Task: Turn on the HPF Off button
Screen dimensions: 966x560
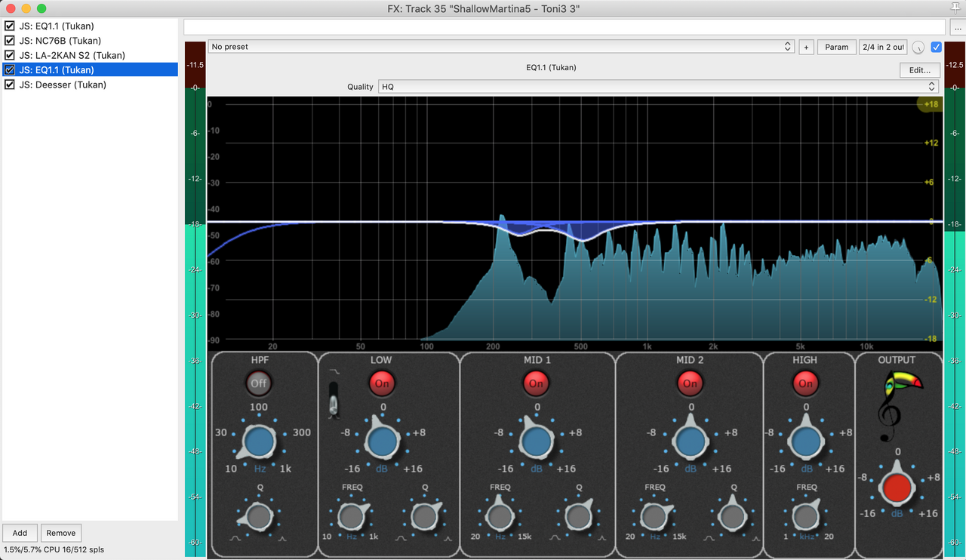Action: pyautogui.click(x=259, y=383)
